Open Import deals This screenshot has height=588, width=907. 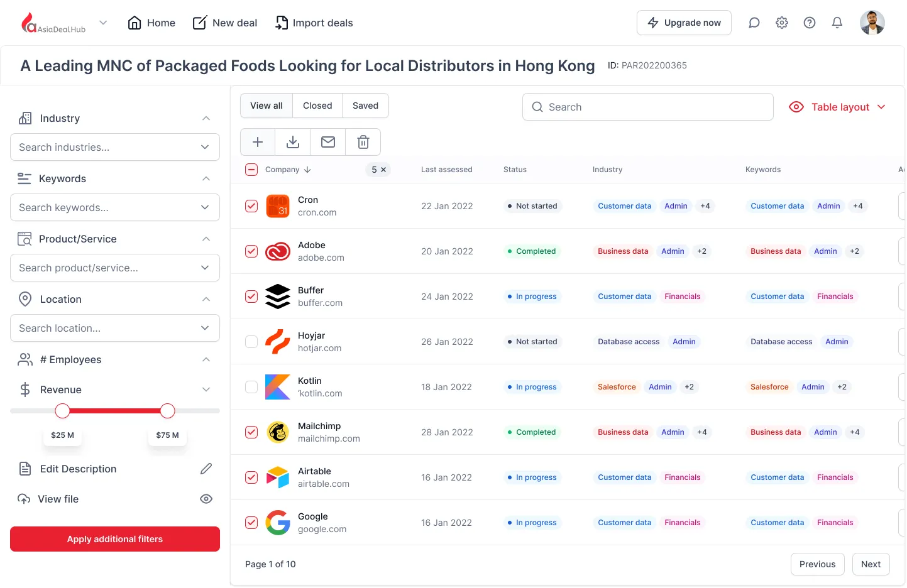tap(314, 23)
